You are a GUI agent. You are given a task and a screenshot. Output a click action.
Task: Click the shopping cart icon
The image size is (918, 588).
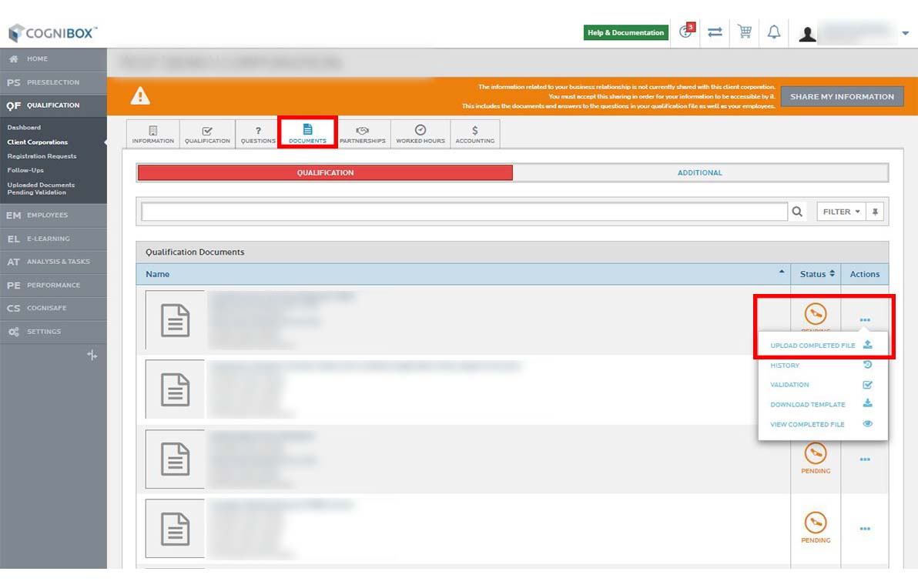tap(744, 32)
